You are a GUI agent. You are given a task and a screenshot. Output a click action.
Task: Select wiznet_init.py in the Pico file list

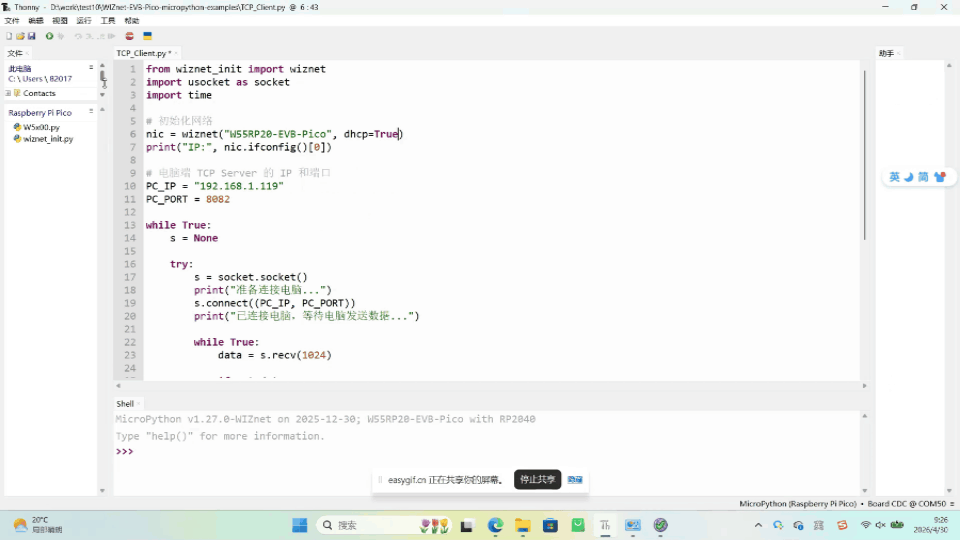point(48,139)
